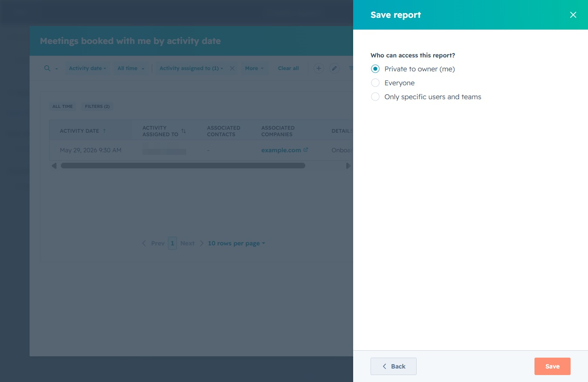
Task: Click the Associated Contacts column header
Action: click(224, 131)
